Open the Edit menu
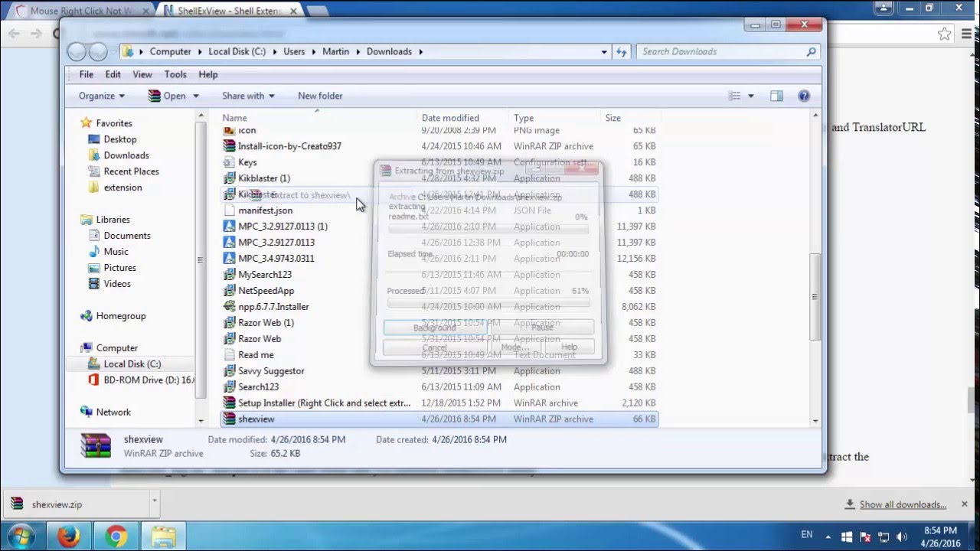The height and width of the screenshot is (551, 980). click(x=113, y=74)
